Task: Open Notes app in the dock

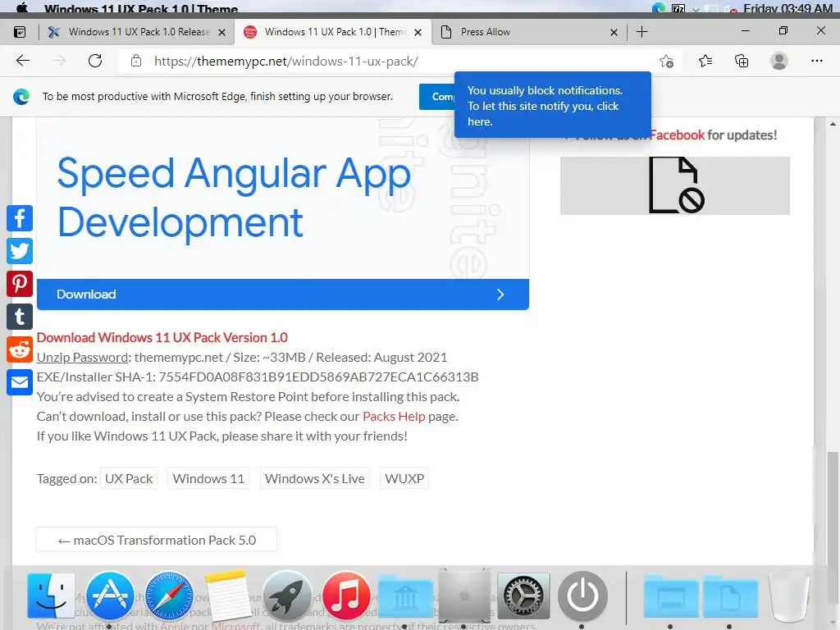Action: click(228, 596)
